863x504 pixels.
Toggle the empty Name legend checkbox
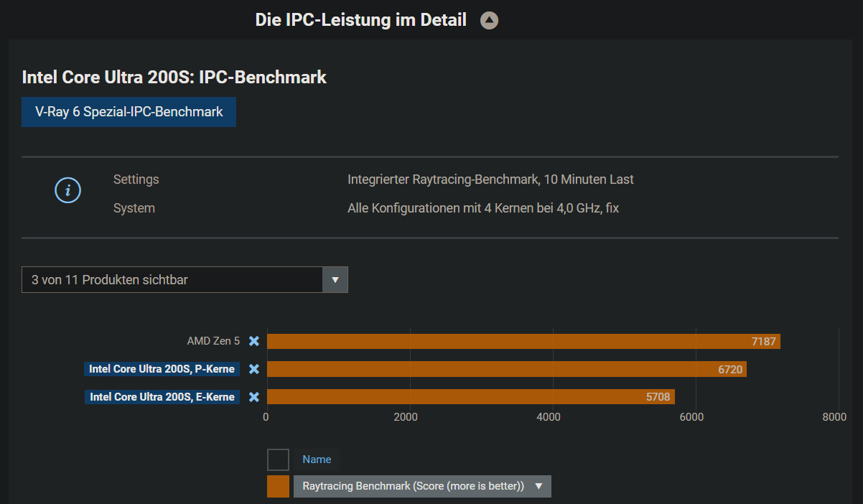278,459
